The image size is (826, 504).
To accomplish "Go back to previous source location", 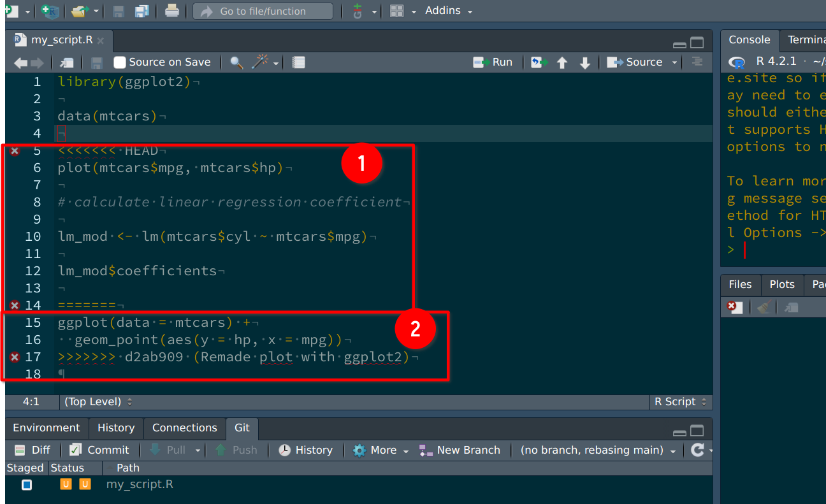I will click(x=20, y=62).
